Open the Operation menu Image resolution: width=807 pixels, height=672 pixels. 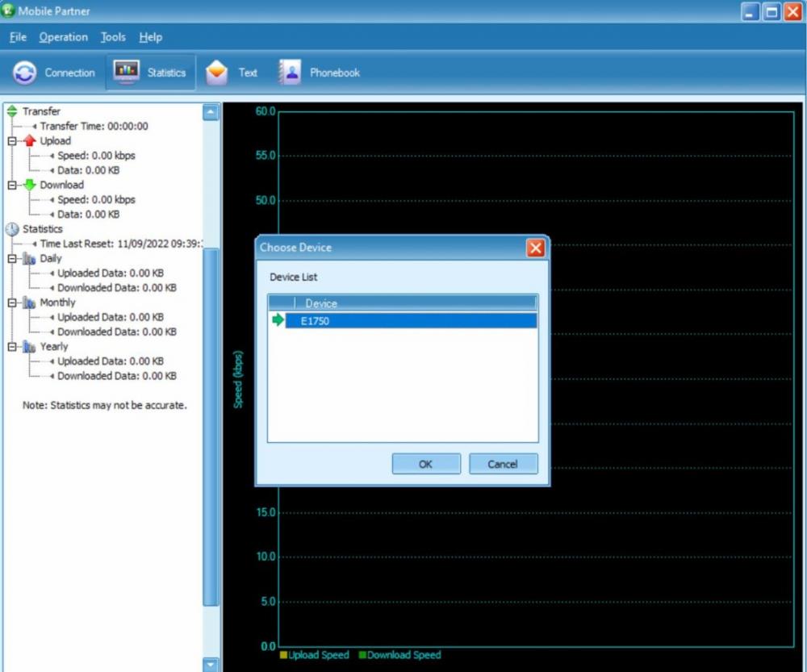click(x=63, y=37)
